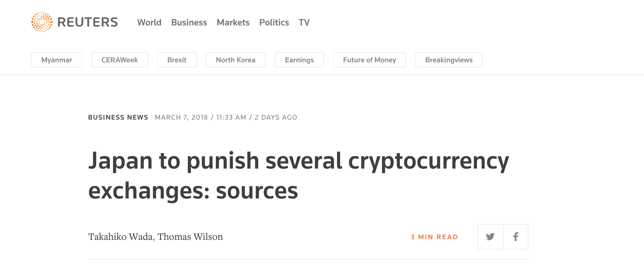Image resolution: width=644 pixels, height=271 pixels.
Task: Click the article headline about Japan cryptocurrency
Action: click(x=299, y=175)
